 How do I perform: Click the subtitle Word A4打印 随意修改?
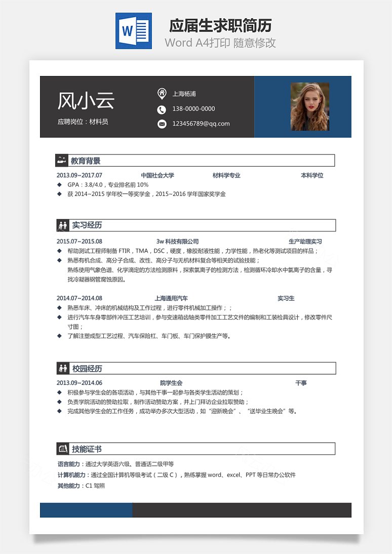pos(220,43)
